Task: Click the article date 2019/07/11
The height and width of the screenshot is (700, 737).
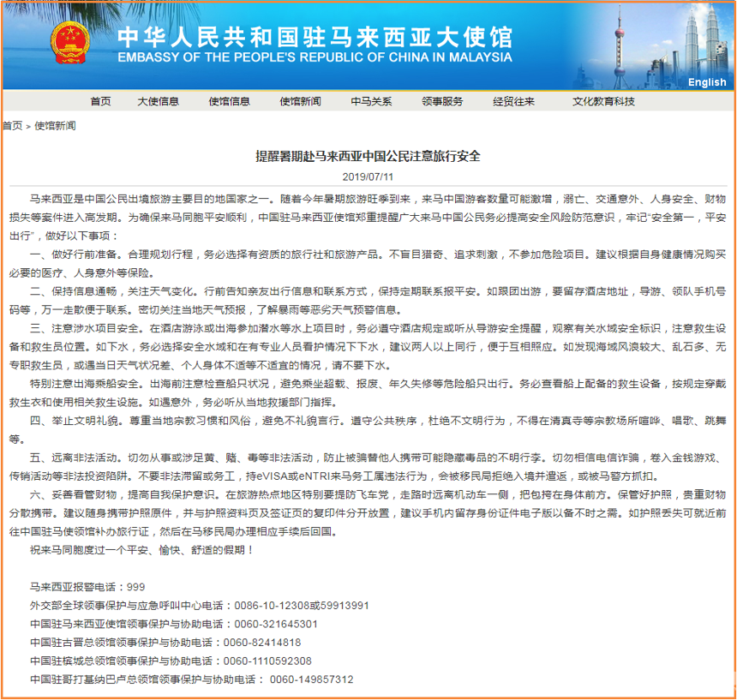Action: tap(368, 177)
